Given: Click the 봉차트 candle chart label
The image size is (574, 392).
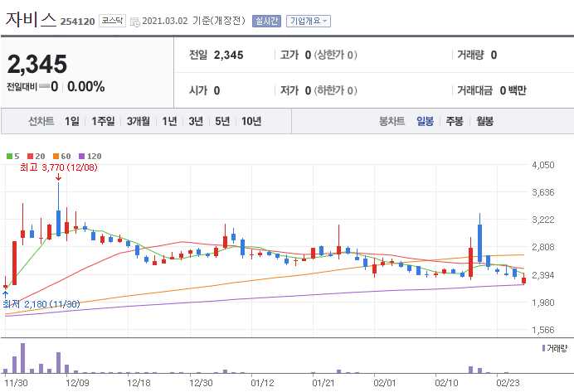Looking at the screenshot, I should click(392, 121).
